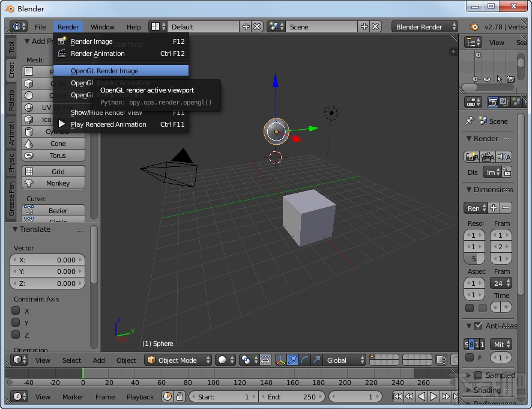Screen dimensions: 532x409
Task: Open the Object Mode dropdown
Action: tap(178, 360)
